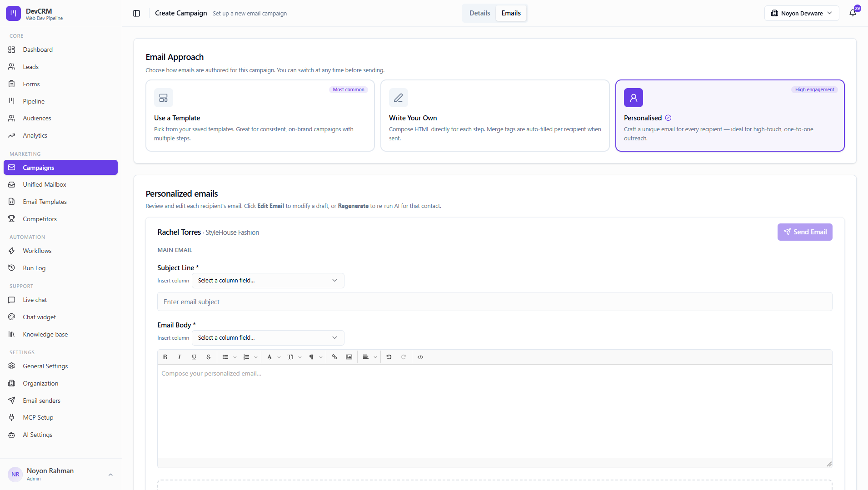Open the font color options

(x=273, y=357)
